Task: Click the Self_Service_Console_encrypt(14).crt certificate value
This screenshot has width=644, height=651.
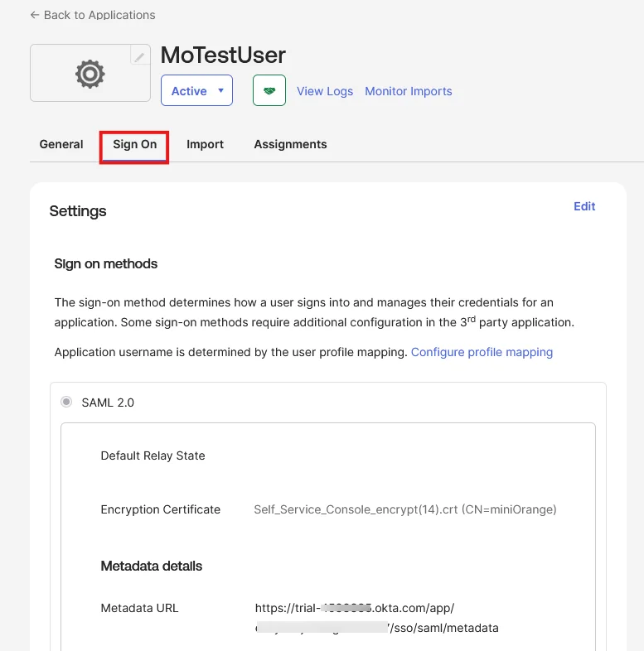Action: click(x=405, y=509)
